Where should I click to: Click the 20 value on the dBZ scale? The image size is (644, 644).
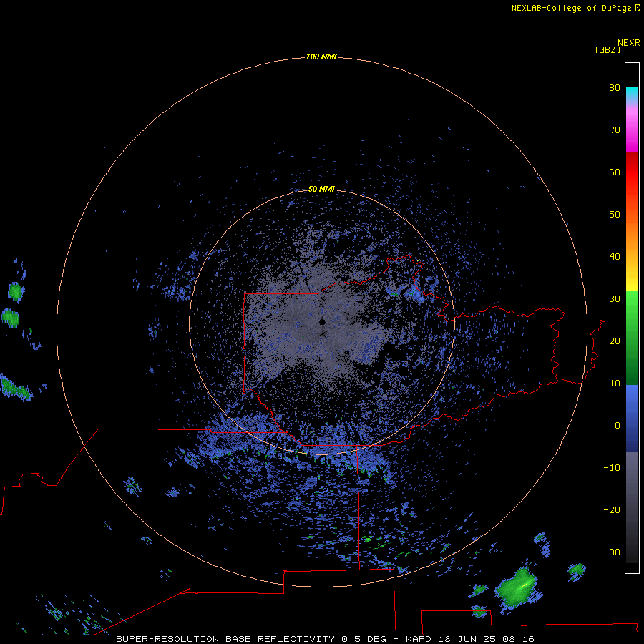615,341
